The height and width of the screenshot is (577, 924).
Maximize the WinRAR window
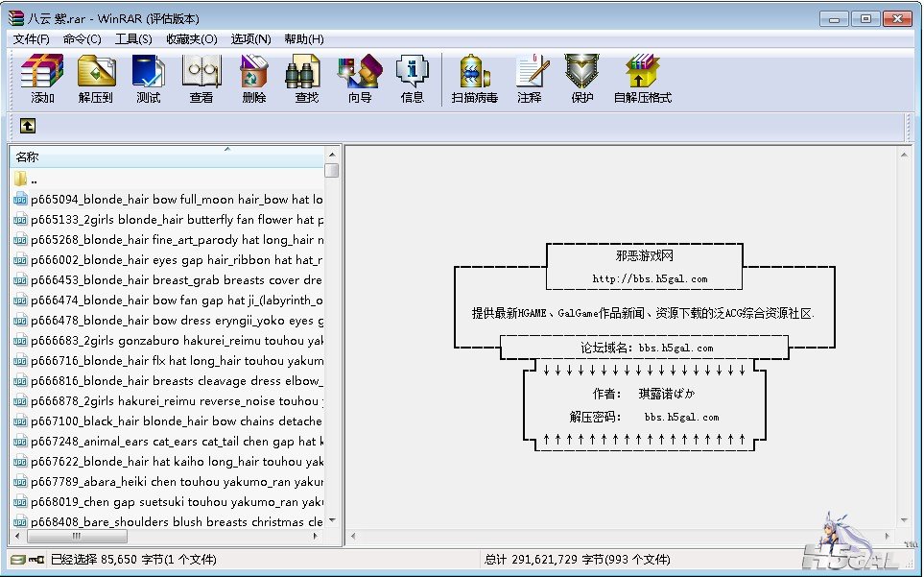[x=865, y=19]
